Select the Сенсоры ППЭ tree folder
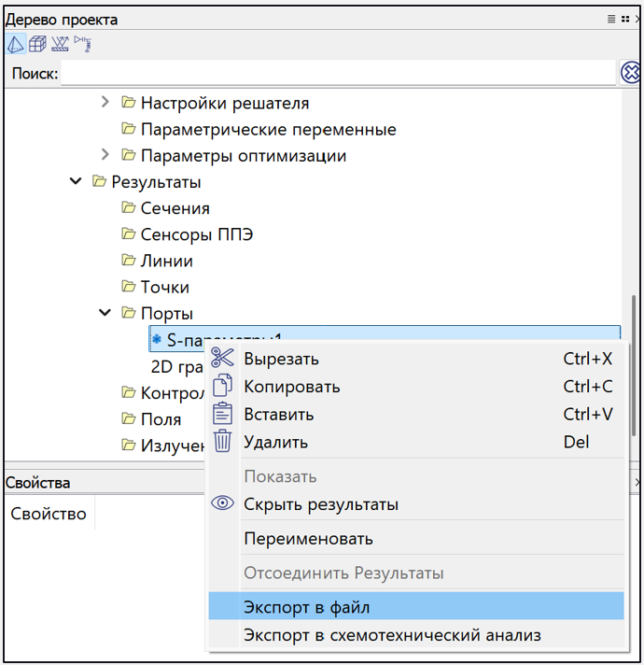 pos(196,234)
